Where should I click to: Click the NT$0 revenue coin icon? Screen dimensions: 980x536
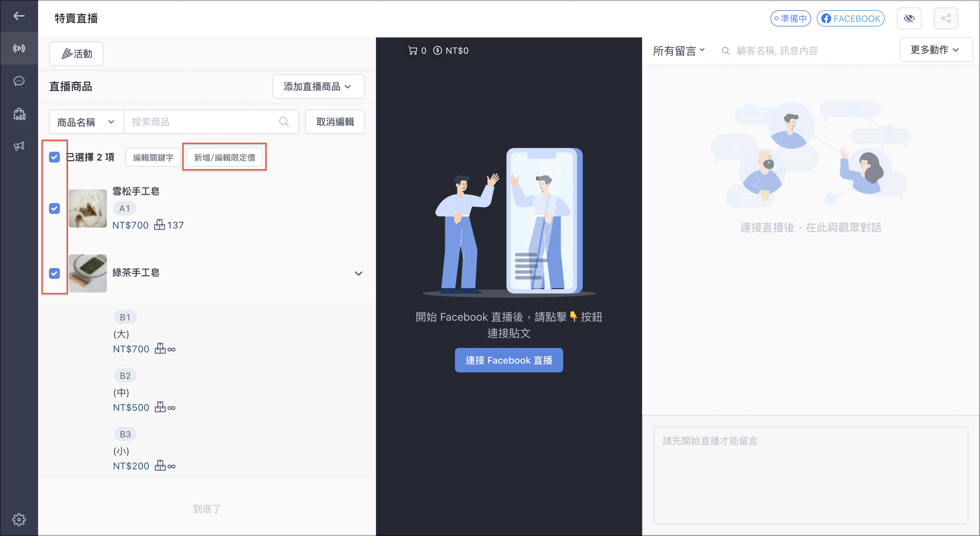click(438, 51)
